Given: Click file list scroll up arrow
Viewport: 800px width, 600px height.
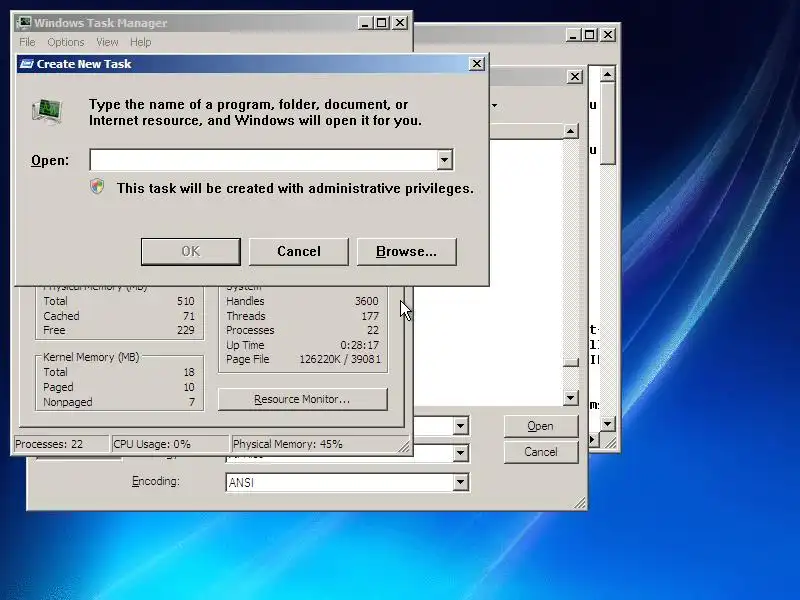Looking at the screenshot, I should [x=570, y=131].
